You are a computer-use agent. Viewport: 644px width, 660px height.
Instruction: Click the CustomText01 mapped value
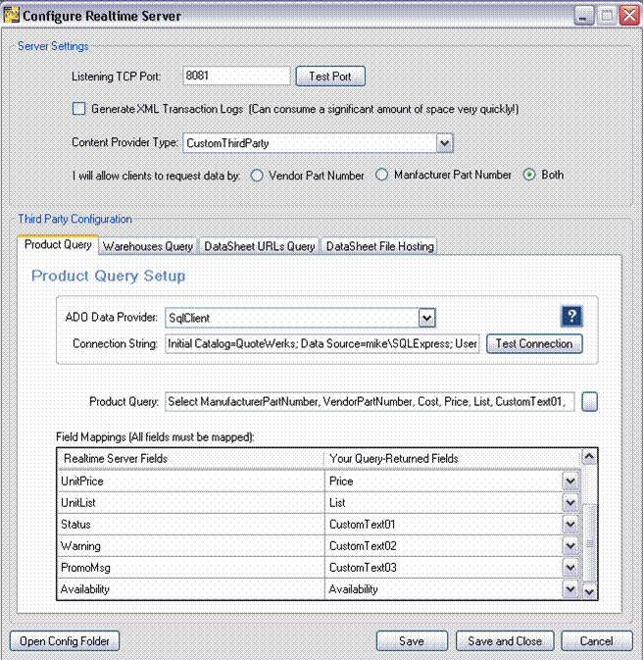pos(362,524)
